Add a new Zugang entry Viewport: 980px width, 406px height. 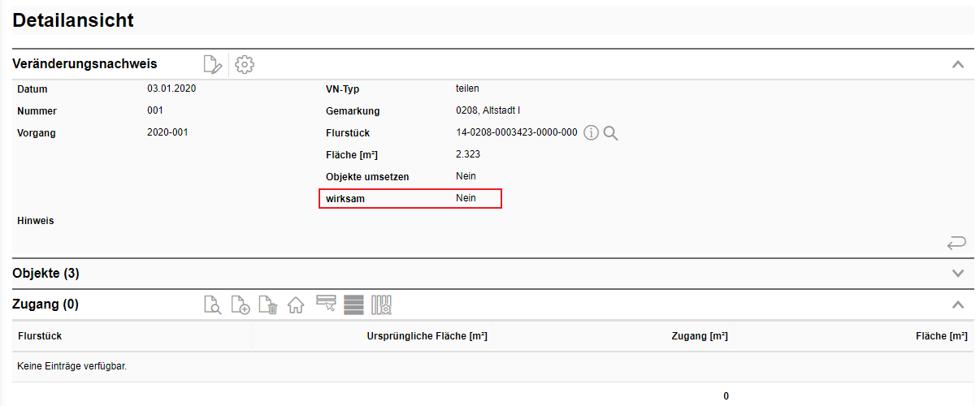click(x=241, y=305)
